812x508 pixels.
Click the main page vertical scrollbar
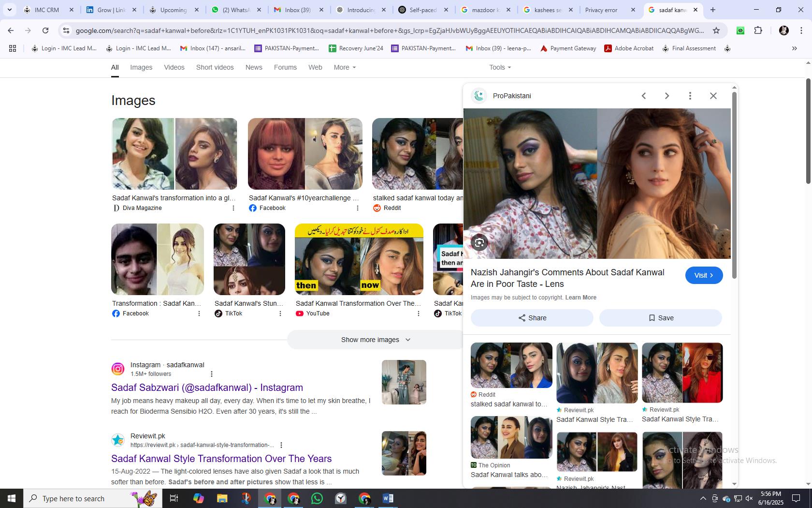pos(808,131)
